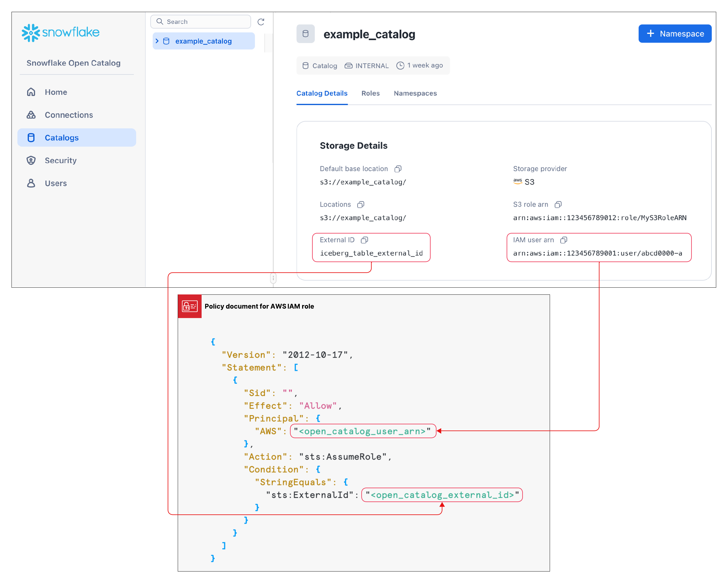The image size is (728, 583).
Task: Click the catalog icon beside example_catalog title
Action: pos(305,34)
